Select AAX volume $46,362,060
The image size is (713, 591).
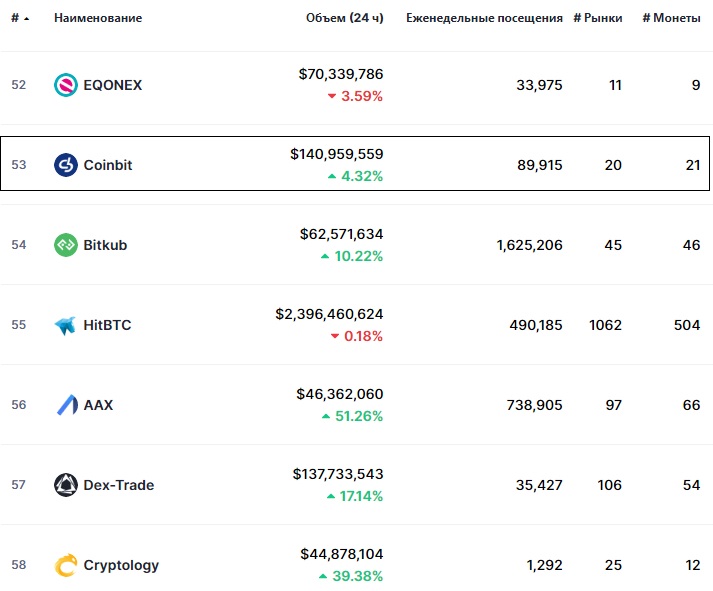[x=340, y=394]
